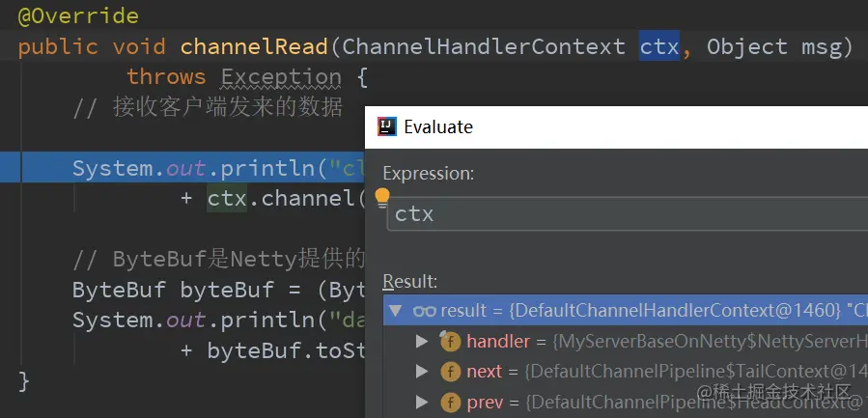
Task: Click the glasses watch icon beside result
Action: pos(425,311)
